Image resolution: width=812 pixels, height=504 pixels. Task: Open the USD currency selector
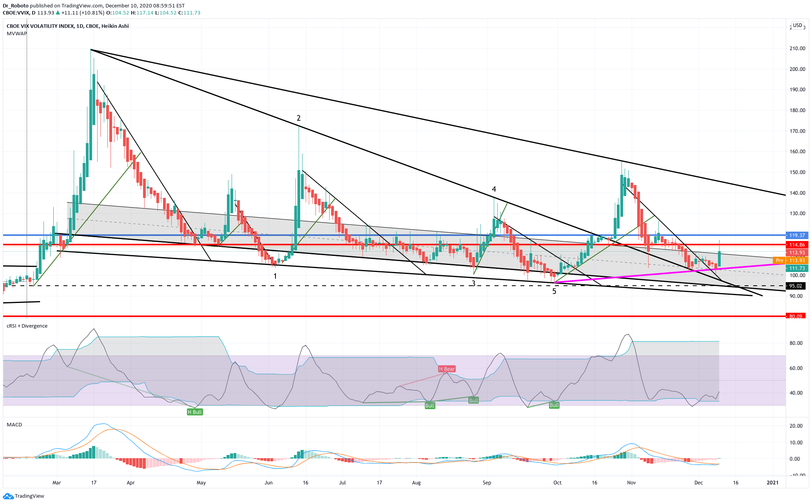(797, 25)
